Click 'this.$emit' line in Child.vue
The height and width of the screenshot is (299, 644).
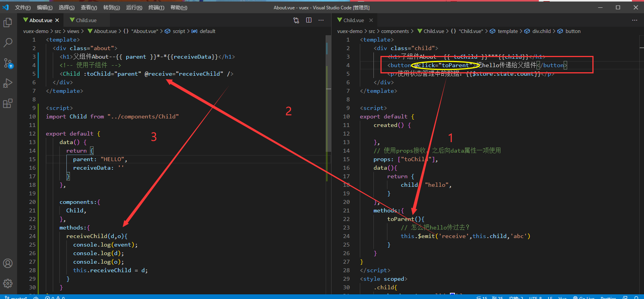(x=465, y=236)
